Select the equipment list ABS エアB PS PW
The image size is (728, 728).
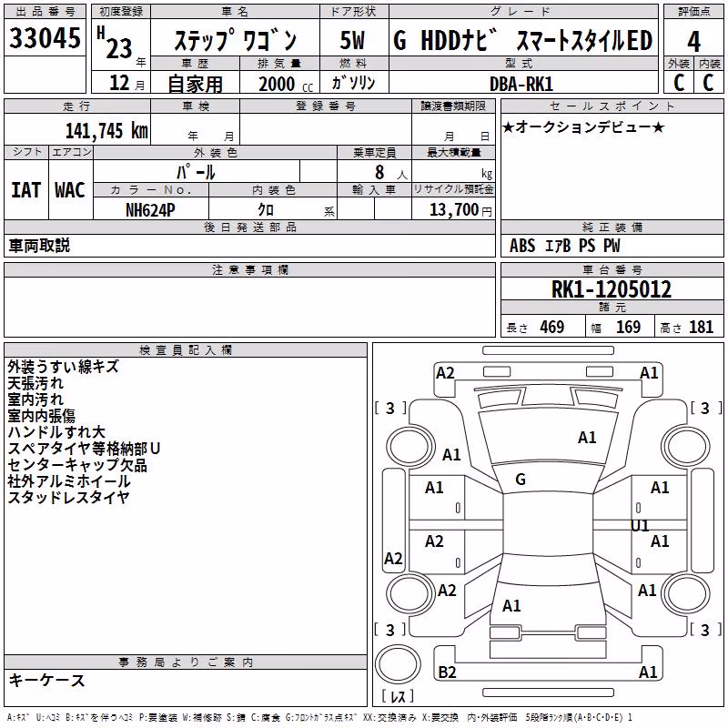[564, 245]
